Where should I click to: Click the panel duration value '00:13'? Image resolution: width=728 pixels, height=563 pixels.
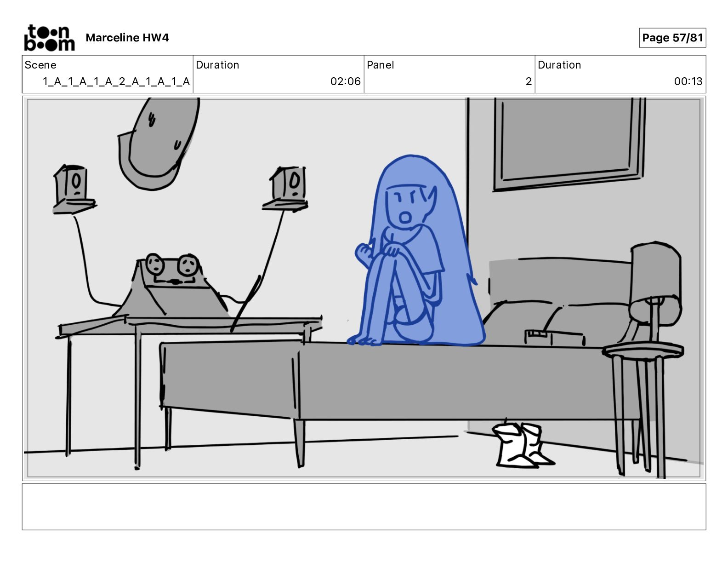pos(688,81)
